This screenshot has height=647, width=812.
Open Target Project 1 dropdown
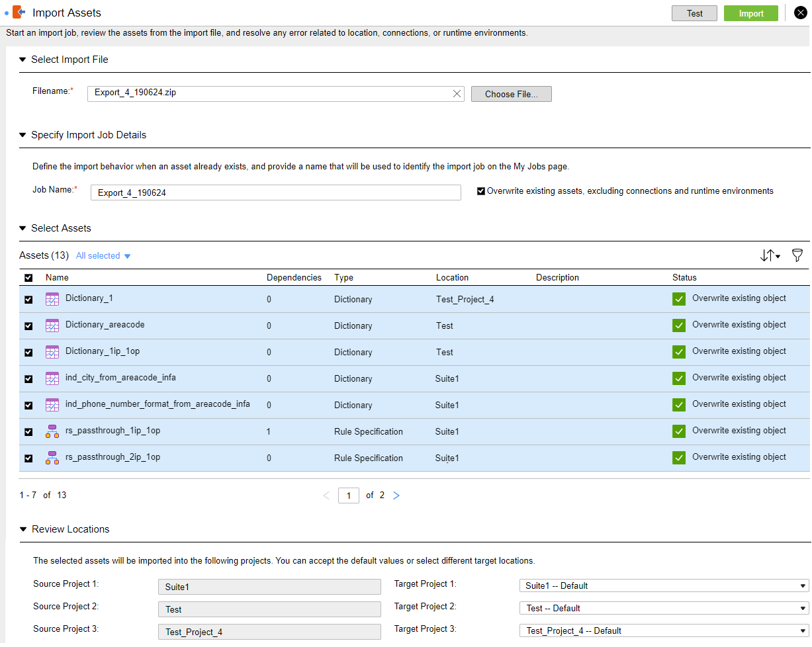pyautogui.click(x=664, y=586)
